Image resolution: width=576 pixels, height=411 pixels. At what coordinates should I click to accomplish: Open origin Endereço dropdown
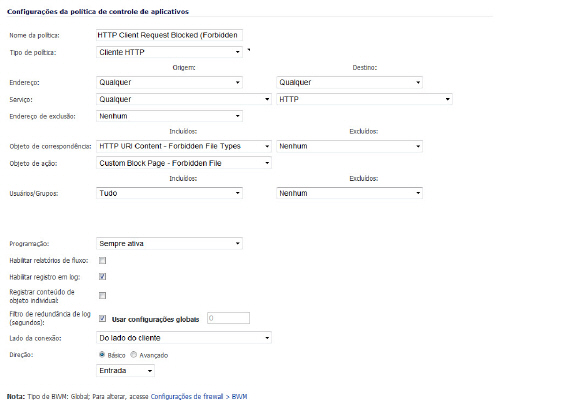[x=169, y=82]
